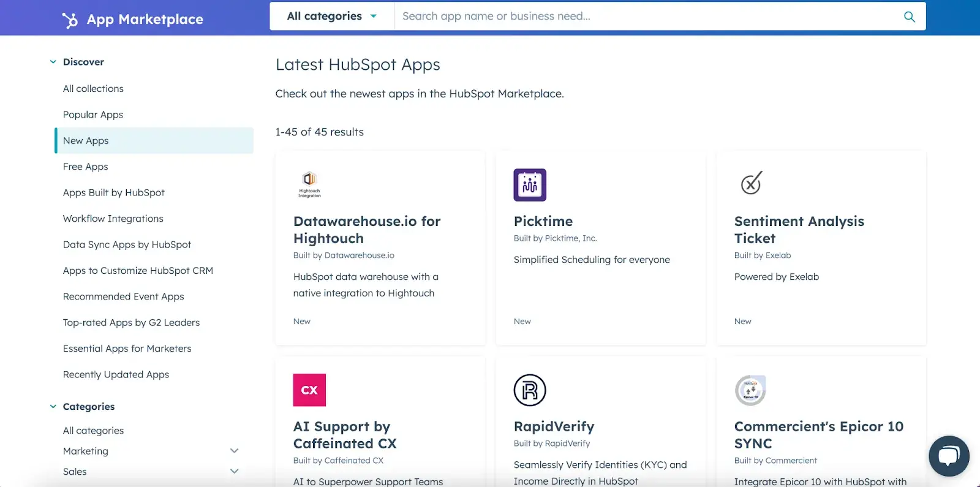Viewport: 980px width, 487px height.
Task: Open the All categories dropdown in search bar
Action: pyautogui.click(x=332, y=17)
